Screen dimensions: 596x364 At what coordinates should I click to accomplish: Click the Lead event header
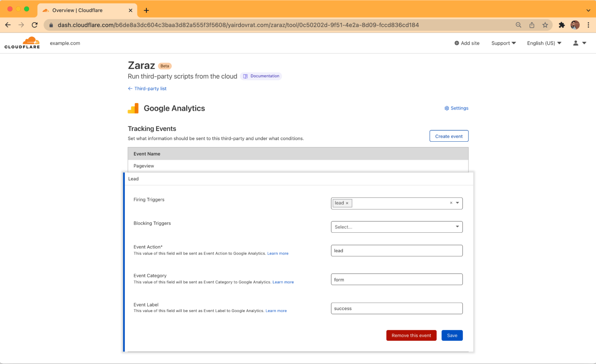[299, 179]
